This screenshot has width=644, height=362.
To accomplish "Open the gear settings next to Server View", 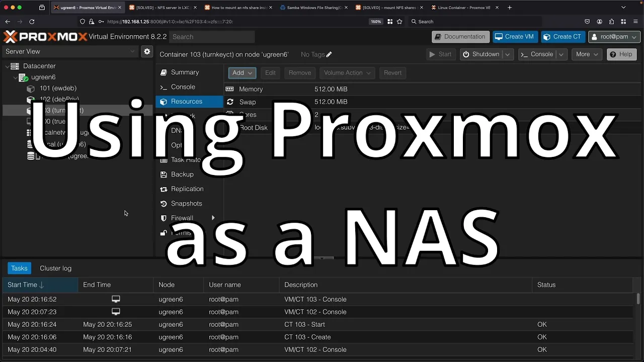I will 147,51.
